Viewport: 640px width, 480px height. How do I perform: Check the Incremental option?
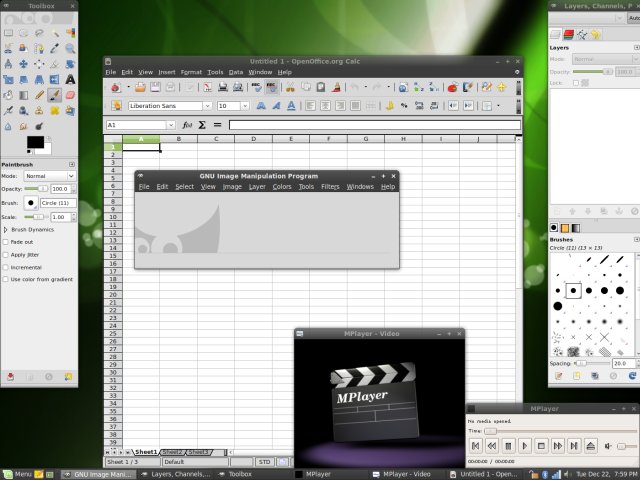click(x=6, y=267)
